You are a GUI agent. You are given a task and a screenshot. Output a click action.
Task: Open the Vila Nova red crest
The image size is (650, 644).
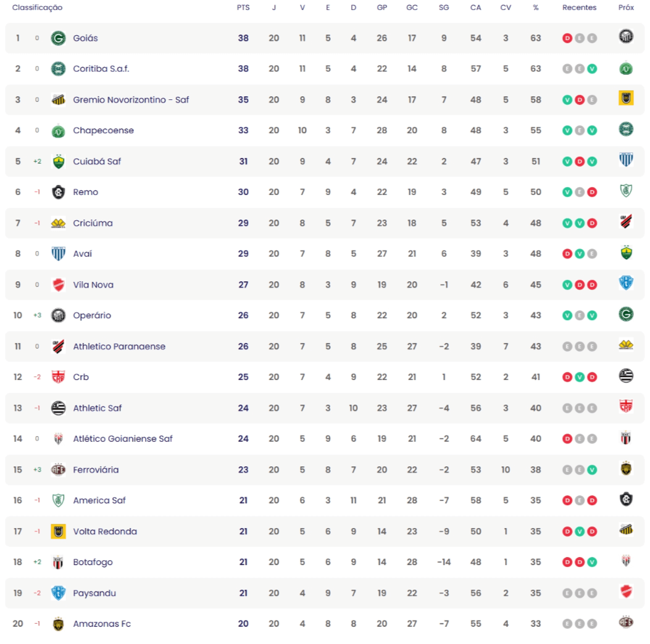point(58,285)
